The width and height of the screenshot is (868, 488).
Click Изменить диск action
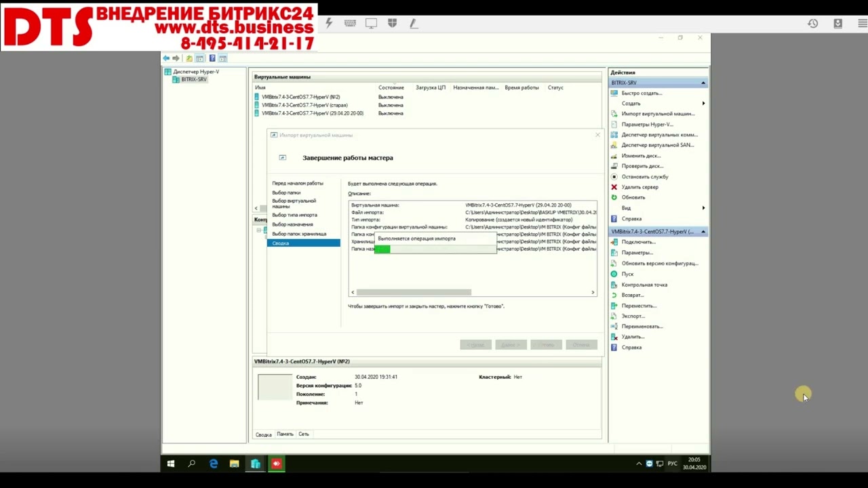641,156
